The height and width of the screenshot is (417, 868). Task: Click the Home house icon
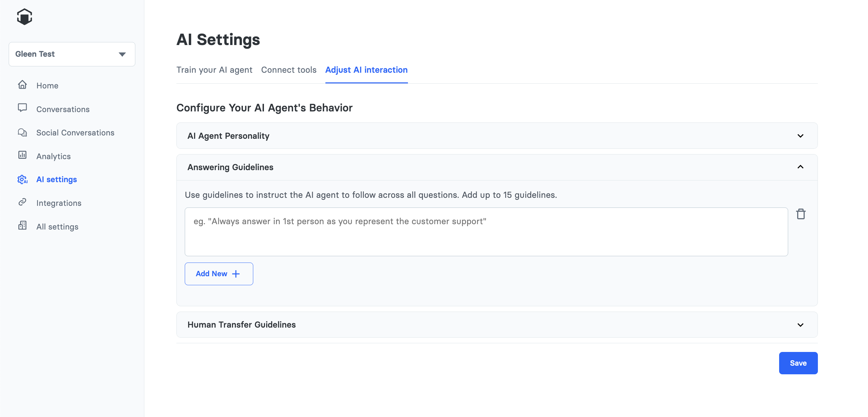[22, 85]
